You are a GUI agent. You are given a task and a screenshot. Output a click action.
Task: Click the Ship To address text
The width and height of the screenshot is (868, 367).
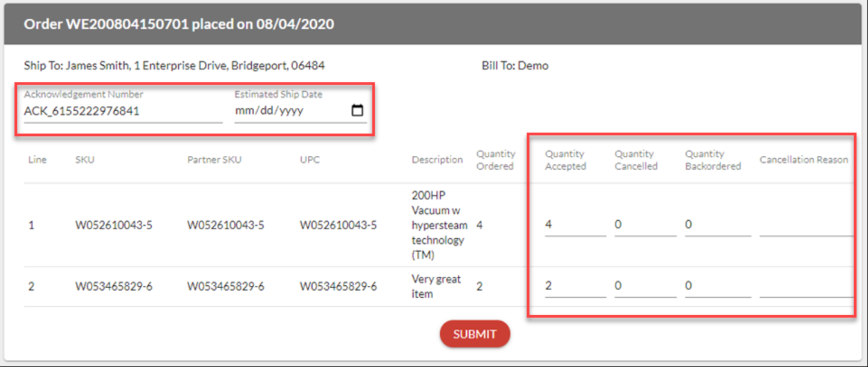click(x=174, y=66)
